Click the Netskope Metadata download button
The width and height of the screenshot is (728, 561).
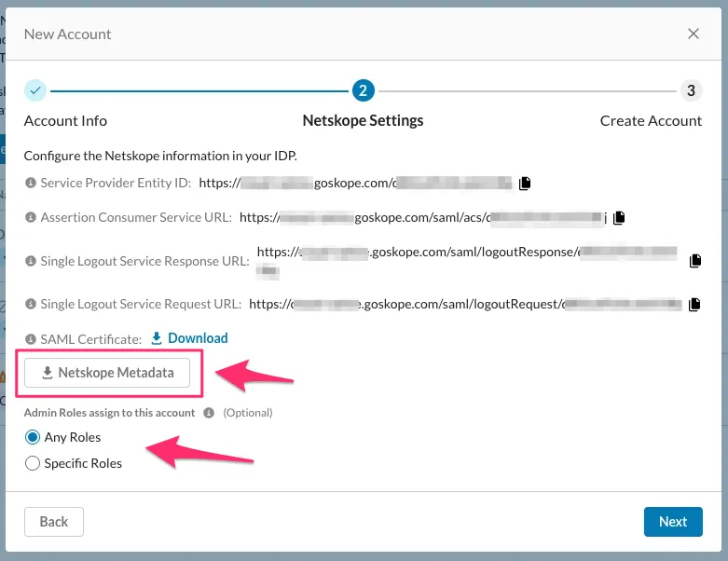(x=107, y=373)
